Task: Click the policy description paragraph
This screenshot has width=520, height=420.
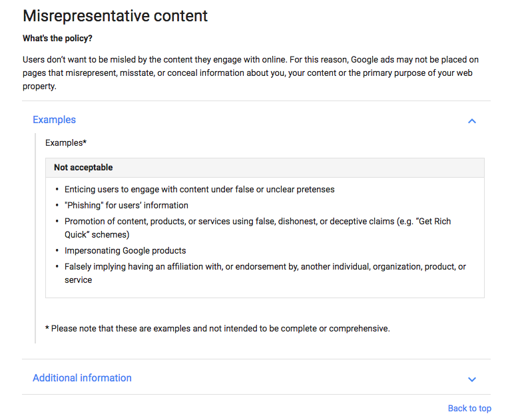Action: pyautogui.click(x=250, y=73)
